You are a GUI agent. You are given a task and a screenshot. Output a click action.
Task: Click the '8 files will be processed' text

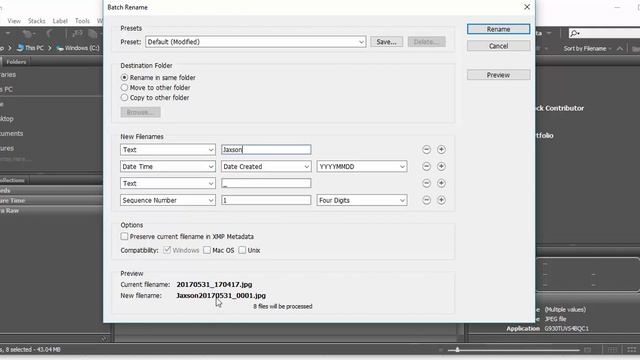(282, 306)
